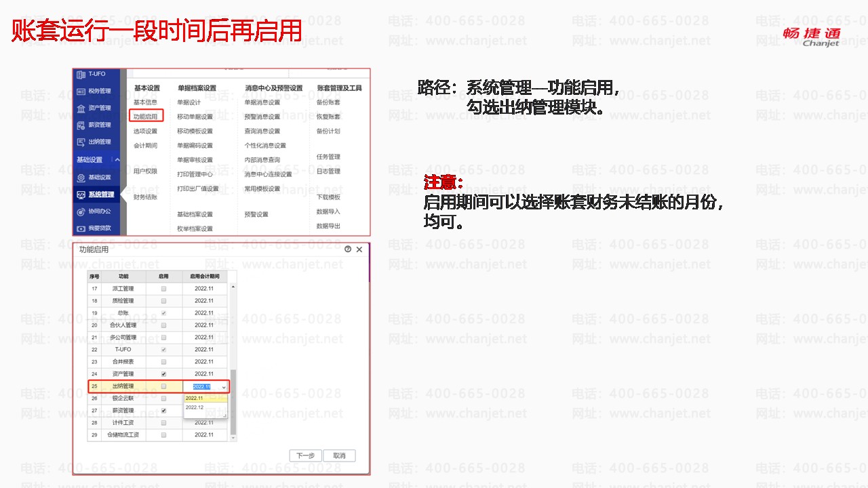Uncheck the 资产管理 row checkbox
This screenshot has height=488, width=868.
tap(163, 374)
